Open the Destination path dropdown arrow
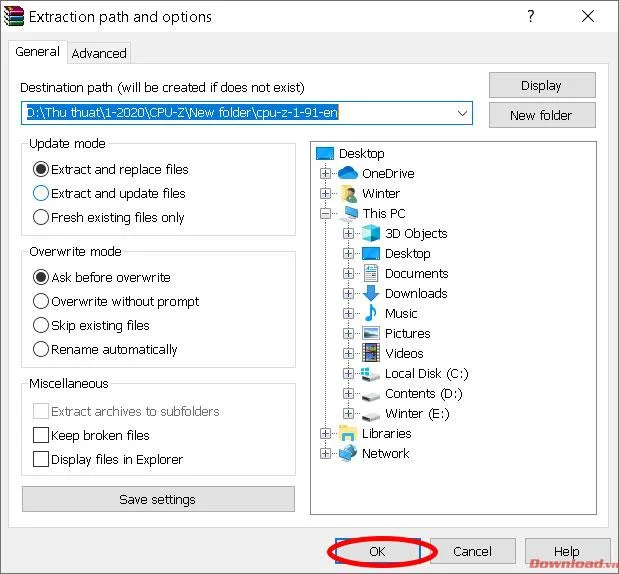 coord(462,113)
